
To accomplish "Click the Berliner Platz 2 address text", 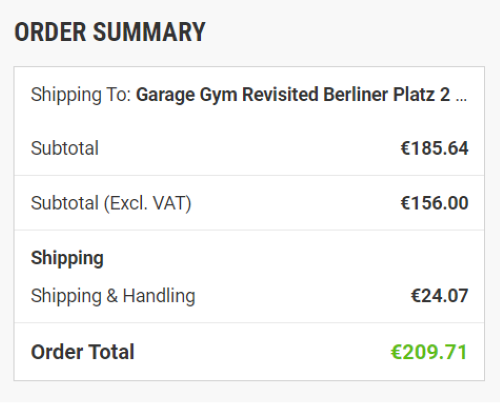I will point(387,94).
